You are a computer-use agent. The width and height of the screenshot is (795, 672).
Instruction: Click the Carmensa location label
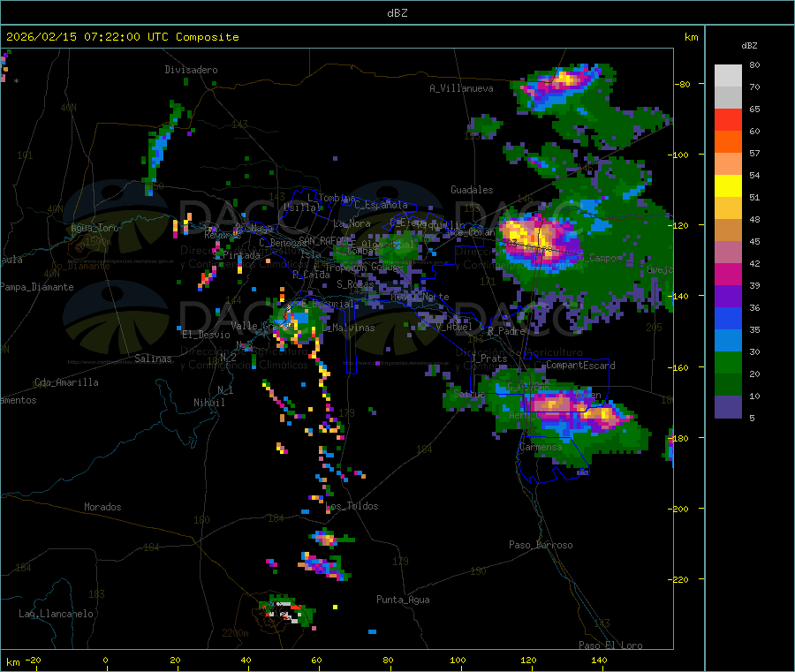[541, 447]
